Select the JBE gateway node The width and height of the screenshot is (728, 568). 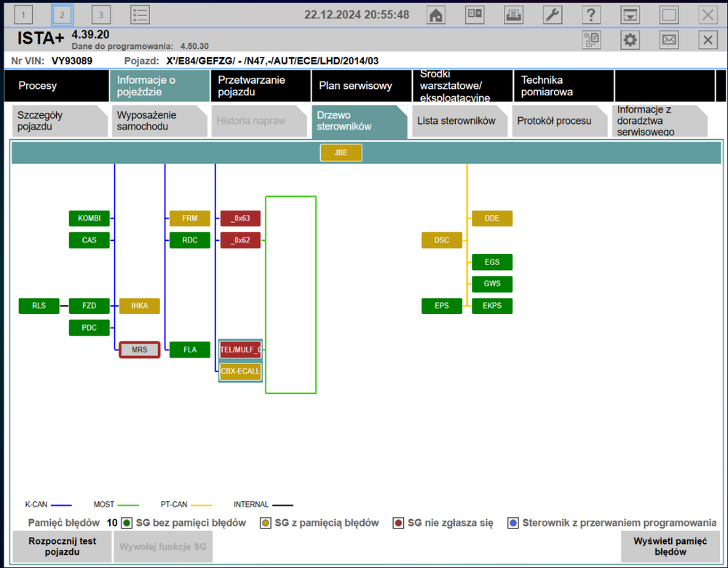click(341, 152)
